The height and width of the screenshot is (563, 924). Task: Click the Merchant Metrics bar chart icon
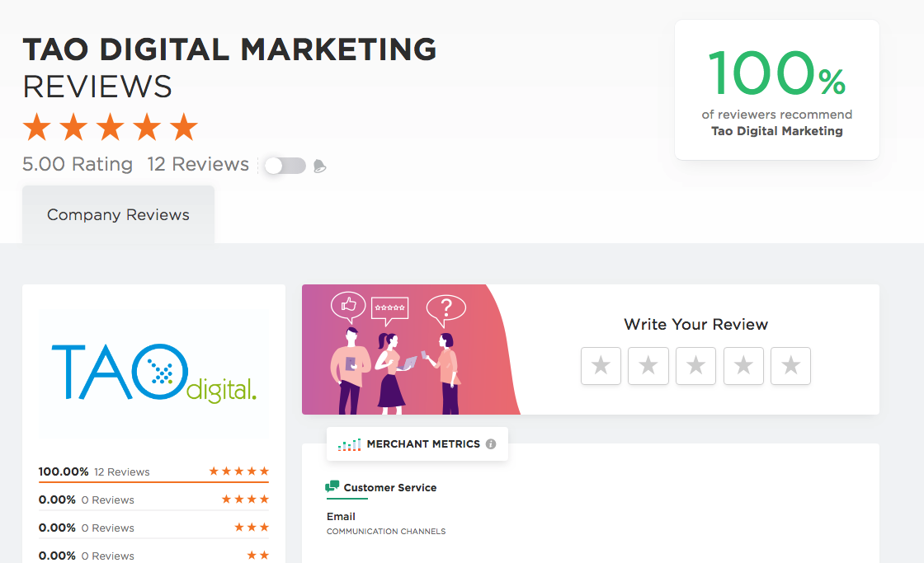coord(349,444)
